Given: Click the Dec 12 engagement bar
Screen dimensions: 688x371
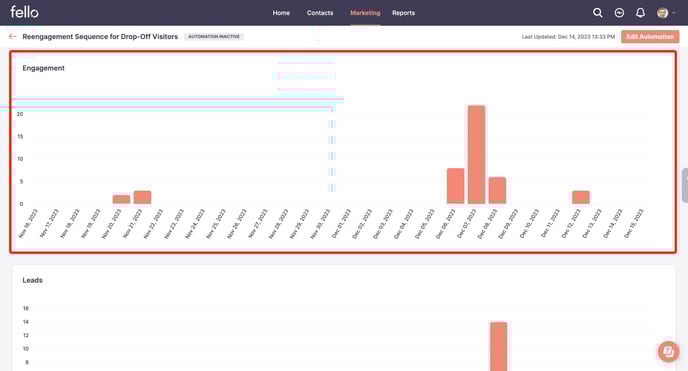Looking at the screenshot, I should point(581,197).
